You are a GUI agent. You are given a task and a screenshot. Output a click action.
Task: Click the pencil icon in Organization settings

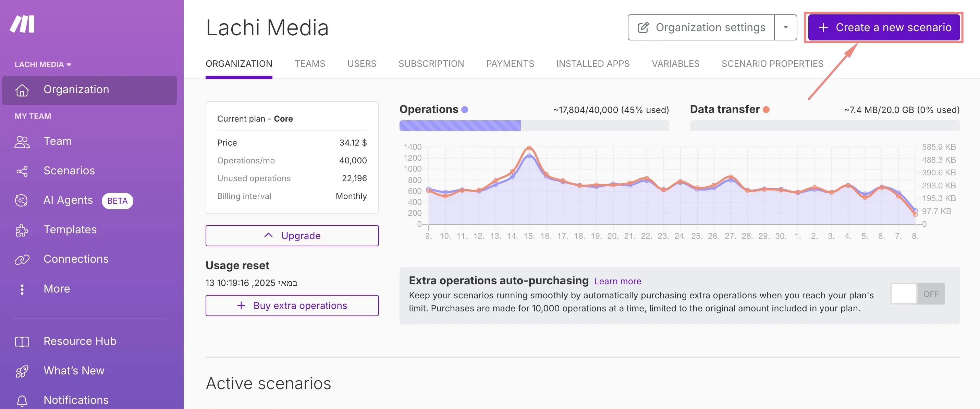pos(643,27)
